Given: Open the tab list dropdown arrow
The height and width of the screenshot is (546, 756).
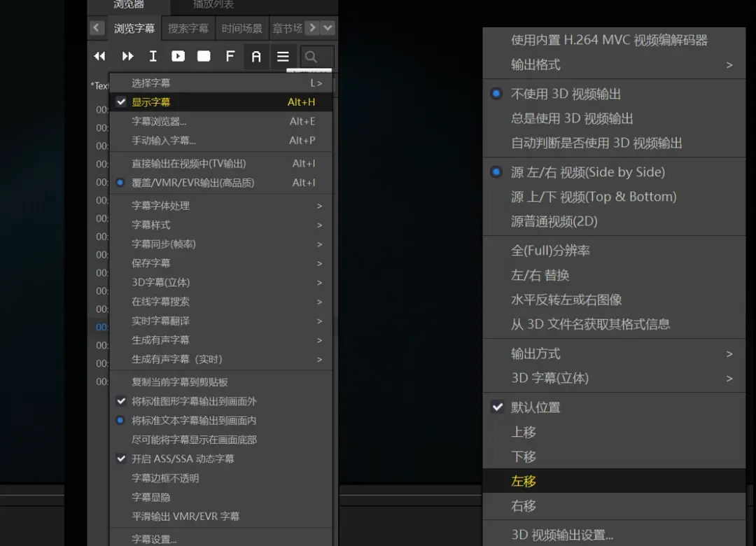Looking at the screenshot, I should click(328, 28).
